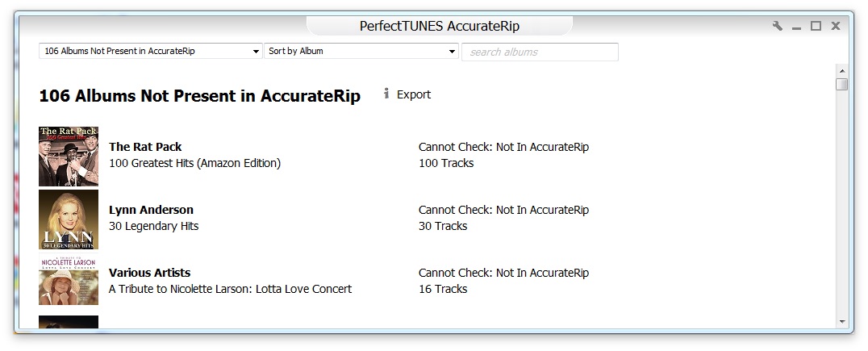Maximize the PerfectTUNES window

816,26
